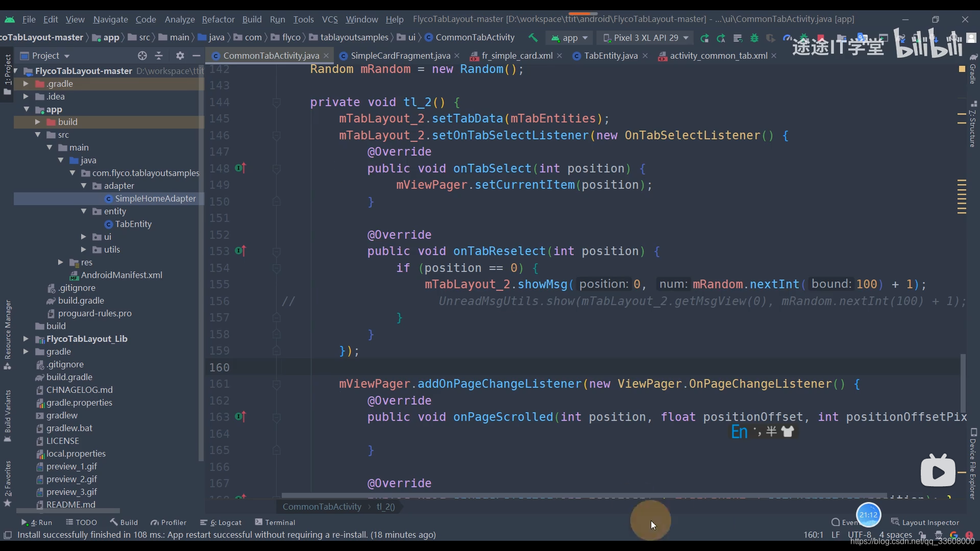980x551 pixels.
Task: Click the Run with Coverage icon
Action: click(771, 38)
